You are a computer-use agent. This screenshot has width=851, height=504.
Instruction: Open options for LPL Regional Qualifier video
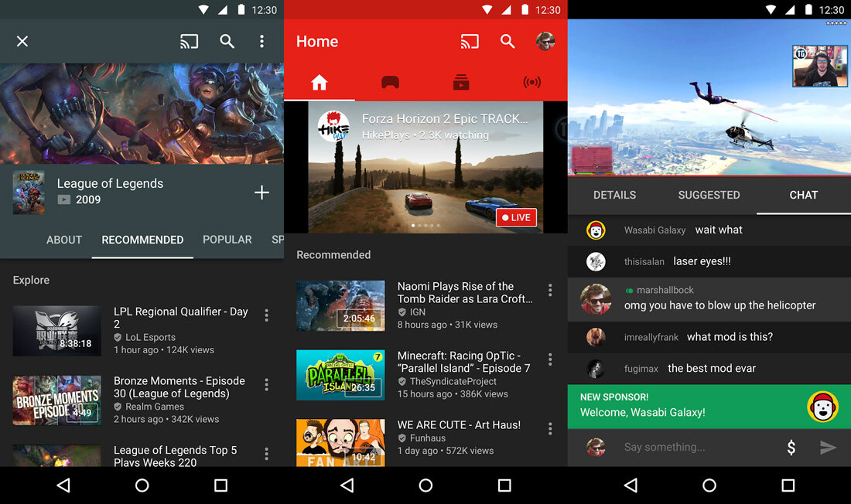click(x=266, y=315)
